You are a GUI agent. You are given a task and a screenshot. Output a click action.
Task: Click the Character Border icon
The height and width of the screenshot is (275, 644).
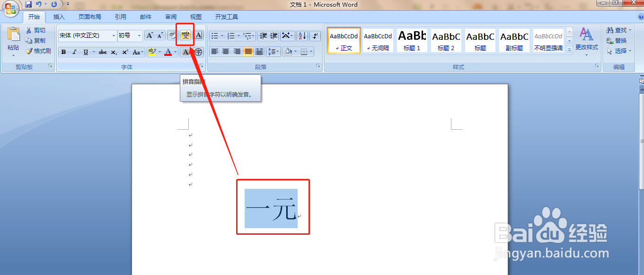(198, 35)
